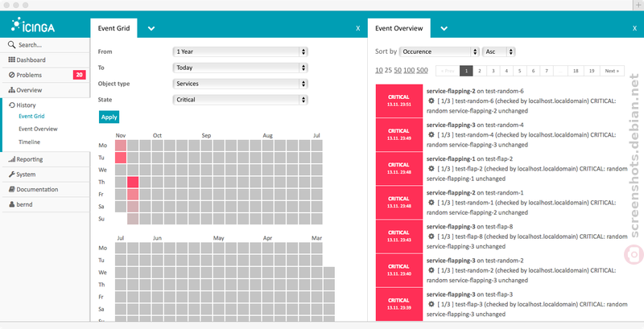Close the Event Grid panel

(x=357, y=28)
